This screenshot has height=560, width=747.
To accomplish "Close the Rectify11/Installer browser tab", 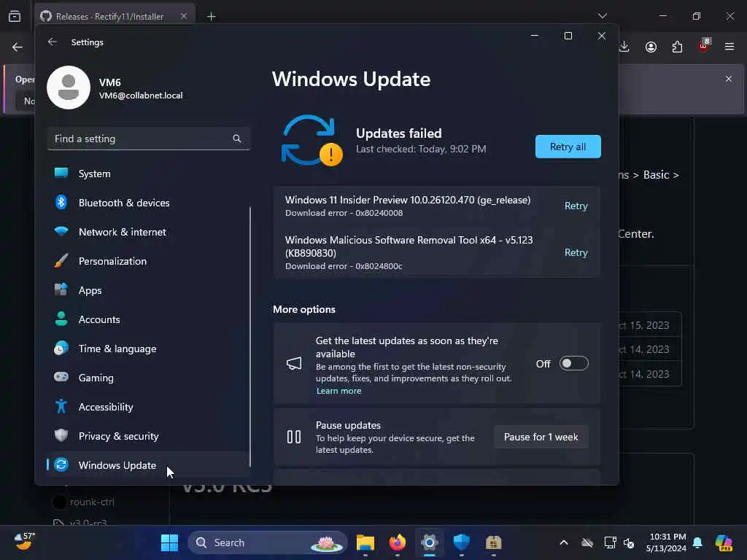I will pyautogui.click(x=184, y=16).
